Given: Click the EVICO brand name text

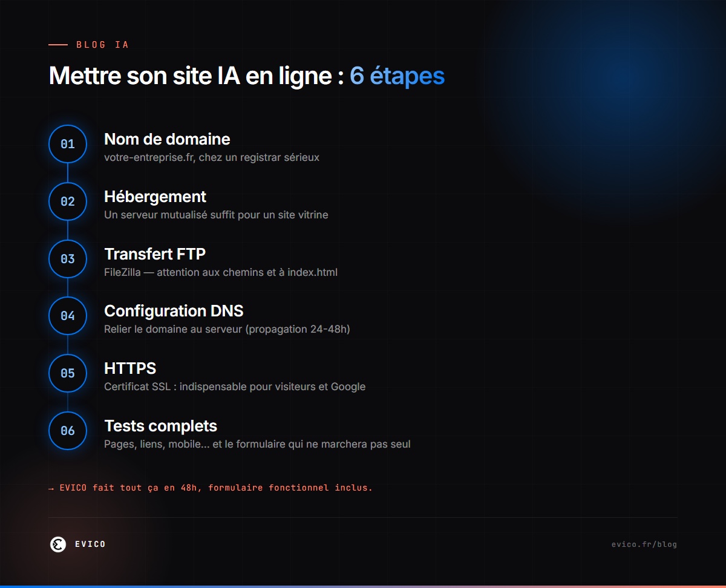Looking at the screenshot, I should pyautogui.click(x=90, y=544).
